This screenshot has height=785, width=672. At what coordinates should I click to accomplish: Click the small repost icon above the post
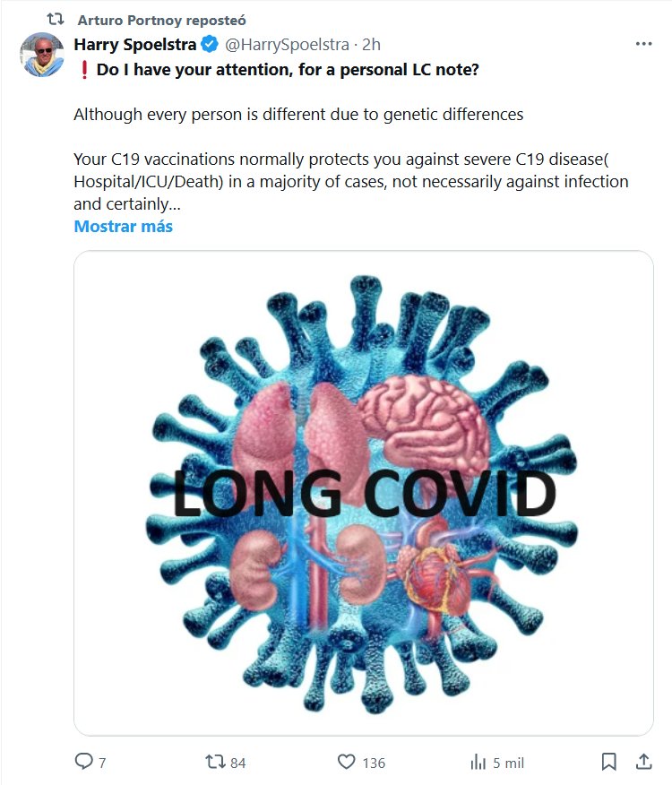tap(56, 19)
